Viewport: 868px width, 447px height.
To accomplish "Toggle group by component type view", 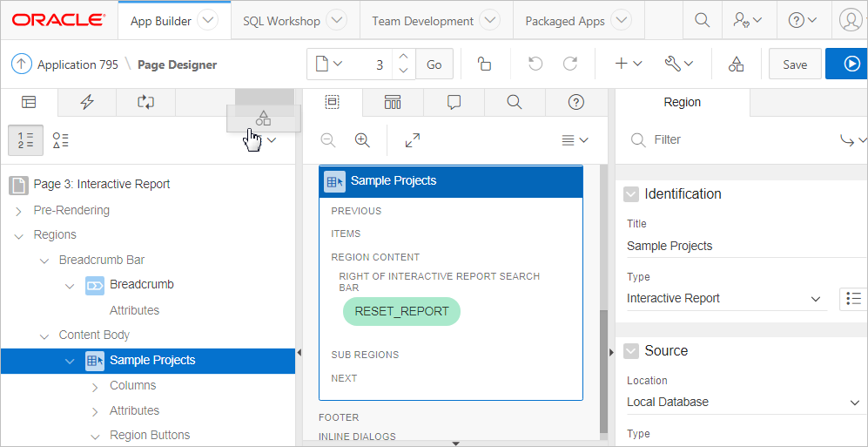I will coord(60,140).
